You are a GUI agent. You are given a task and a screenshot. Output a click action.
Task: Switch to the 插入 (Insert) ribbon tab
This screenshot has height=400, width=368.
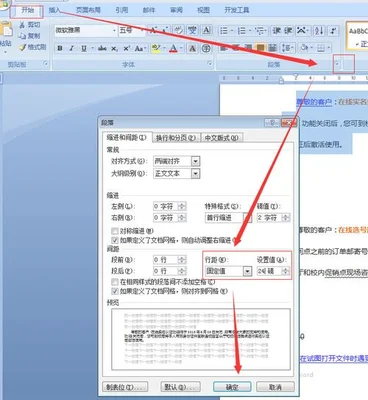[x=54, y=10]
